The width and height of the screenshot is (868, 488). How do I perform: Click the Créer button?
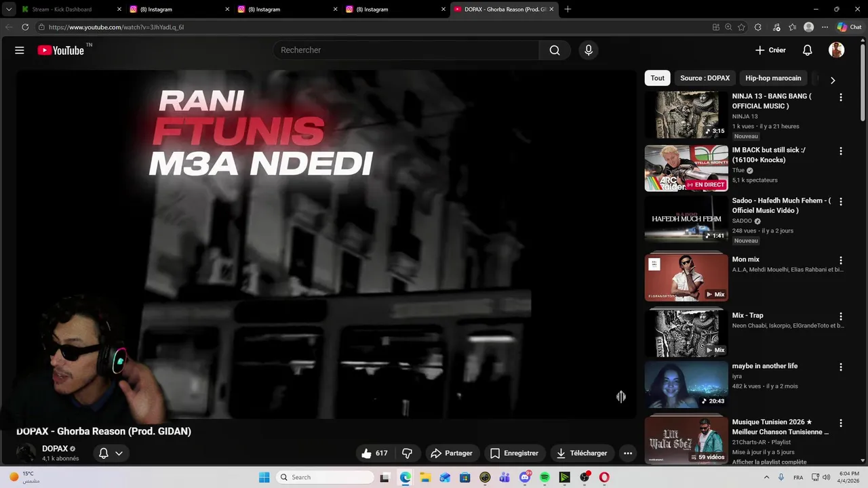[771, 50]
